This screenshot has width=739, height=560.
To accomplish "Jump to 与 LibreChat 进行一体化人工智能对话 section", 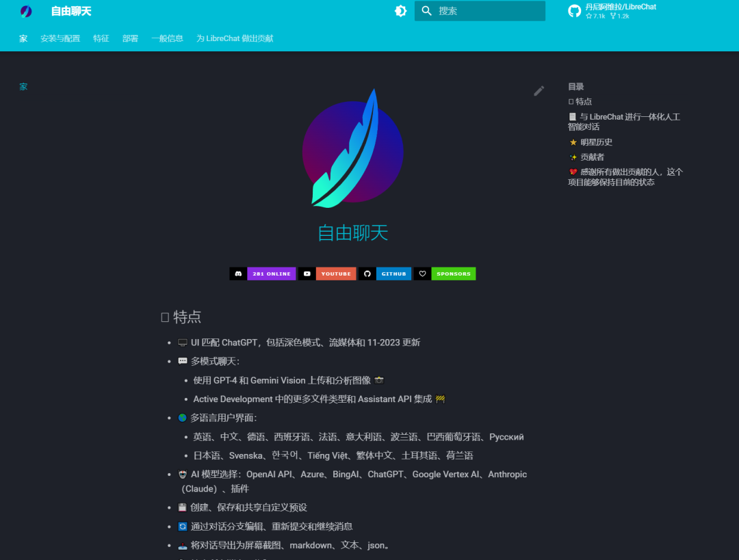I will [624, 122].
